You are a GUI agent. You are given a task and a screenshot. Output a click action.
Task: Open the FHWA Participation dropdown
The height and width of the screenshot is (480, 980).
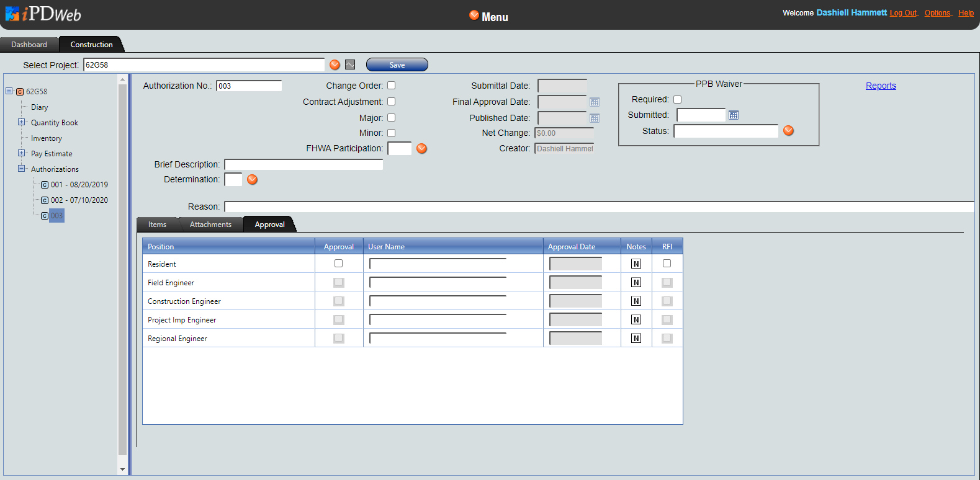[422, 149]
